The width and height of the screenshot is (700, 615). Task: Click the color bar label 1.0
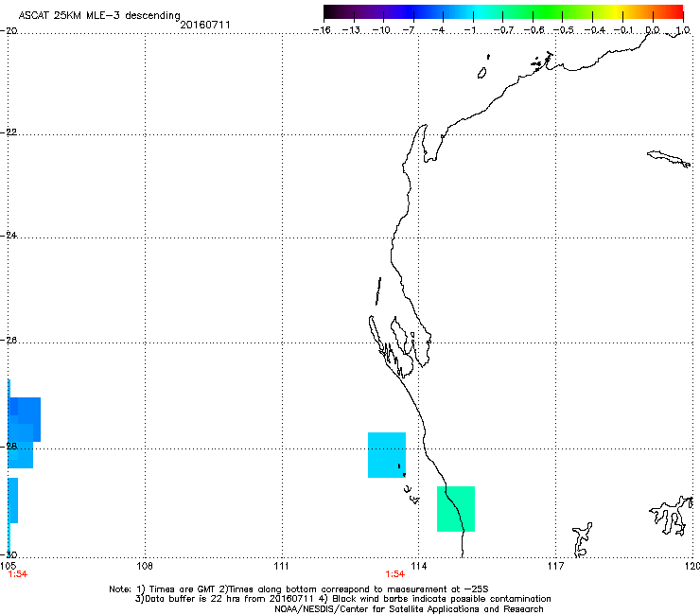683,30
